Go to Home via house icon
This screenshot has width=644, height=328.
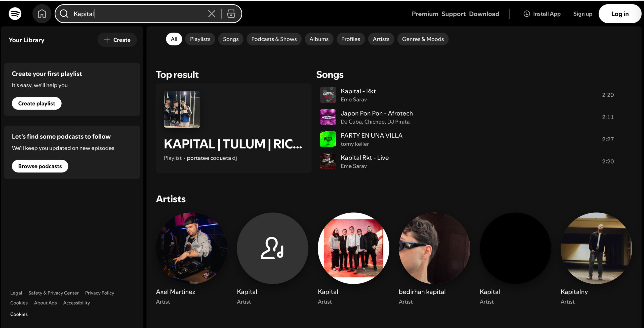[x=42, y=14]
